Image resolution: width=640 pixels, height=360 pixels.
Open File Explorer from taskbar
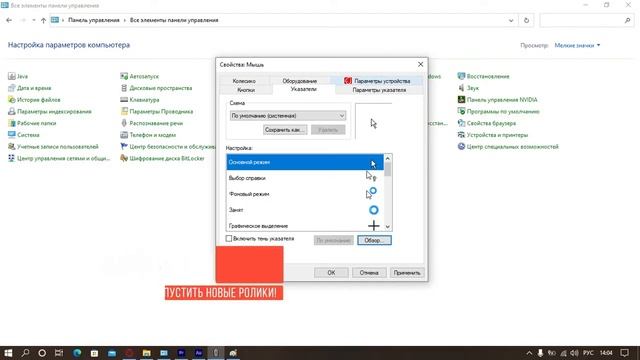point(147,353)
